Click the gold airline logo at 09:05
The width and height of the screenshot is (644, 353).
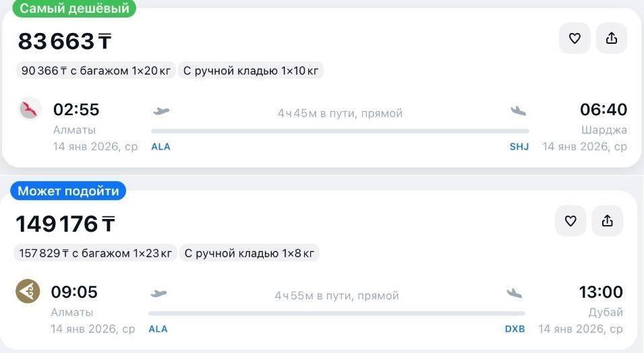click(x=28, y=292)
